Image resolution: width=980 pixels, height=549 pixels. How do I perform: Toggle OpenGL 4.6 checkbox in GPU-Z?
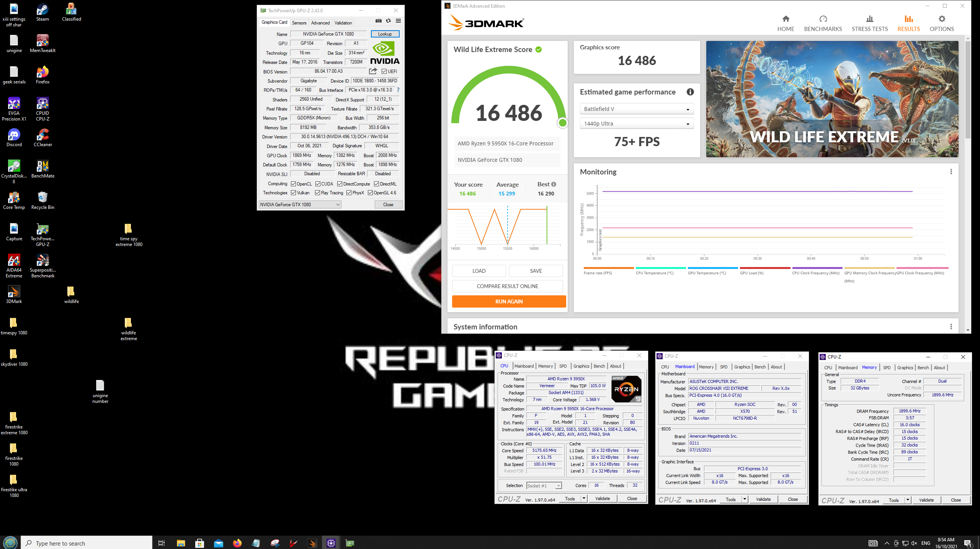[370, 193]
